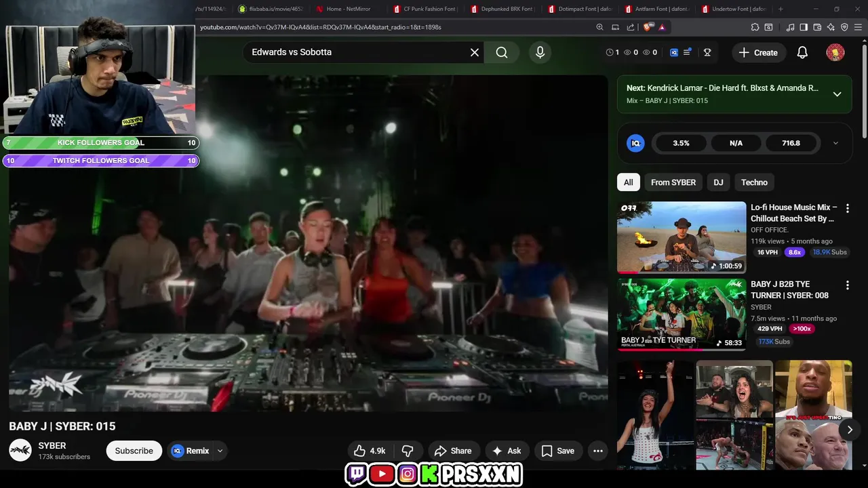This screenshot has width=868, height=488.
Task: Click the music note media control icon
Action: point(790,27)
